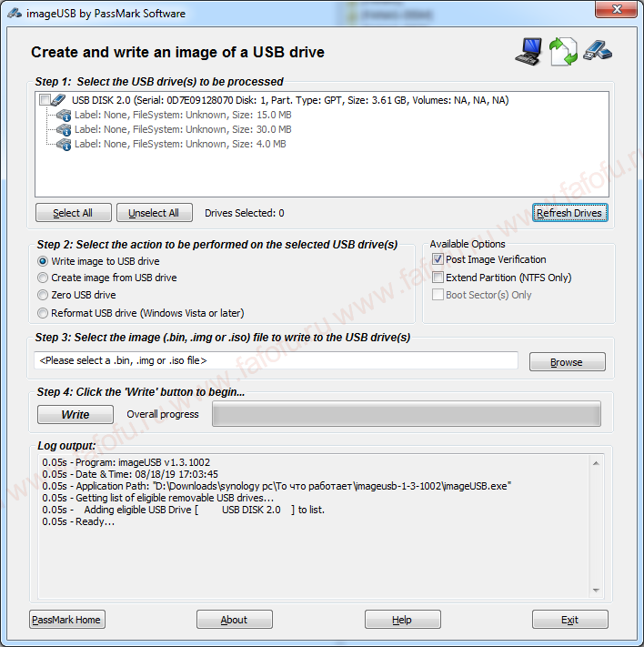Click the USB flash drive header icon

click(598, 51)
